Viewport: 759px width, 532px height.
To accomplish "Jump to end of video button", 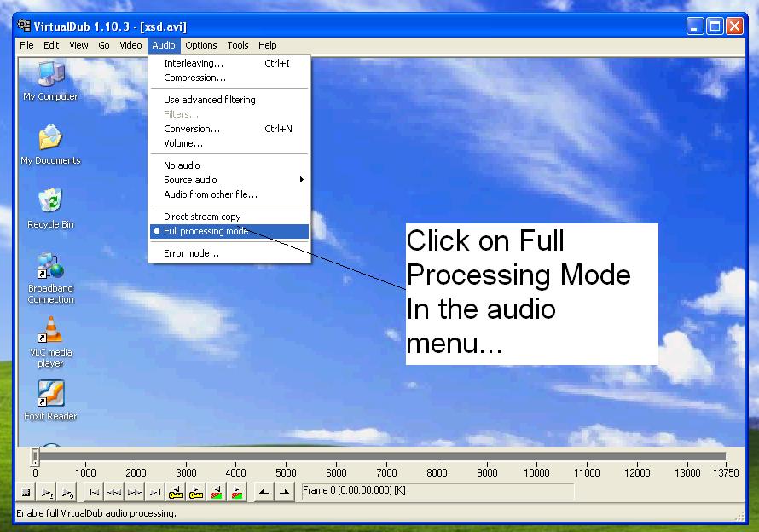I will (155, 492).
